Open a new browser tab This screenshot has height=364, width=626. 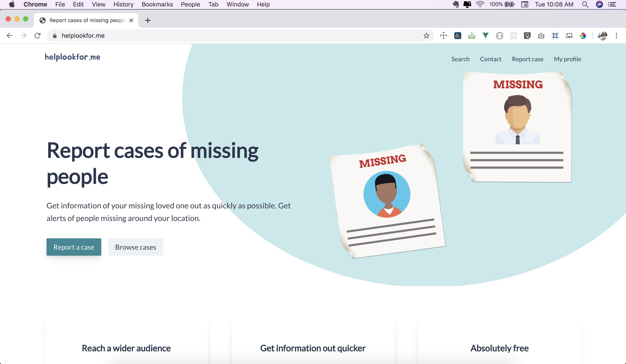pos(148,20)
